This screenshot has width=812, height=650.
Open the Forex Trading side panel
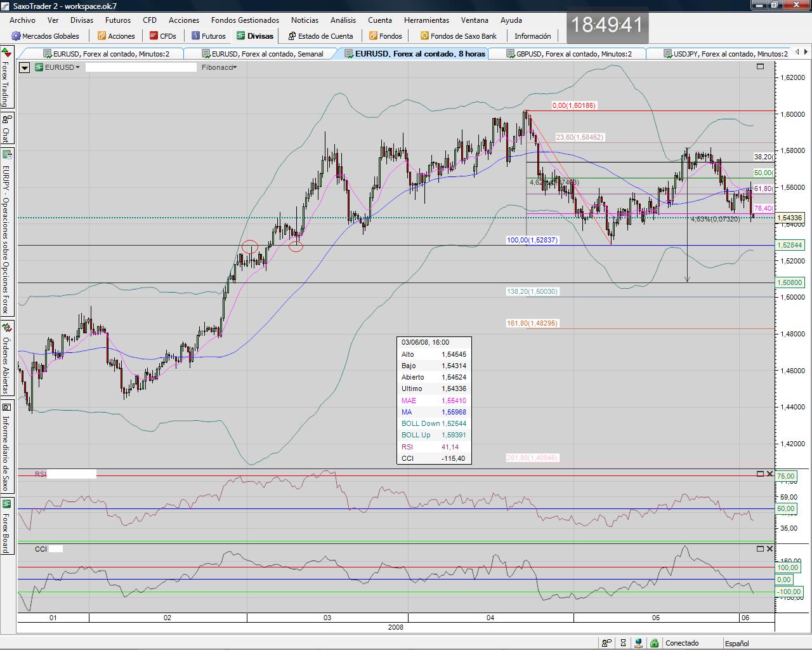(6, 77)
